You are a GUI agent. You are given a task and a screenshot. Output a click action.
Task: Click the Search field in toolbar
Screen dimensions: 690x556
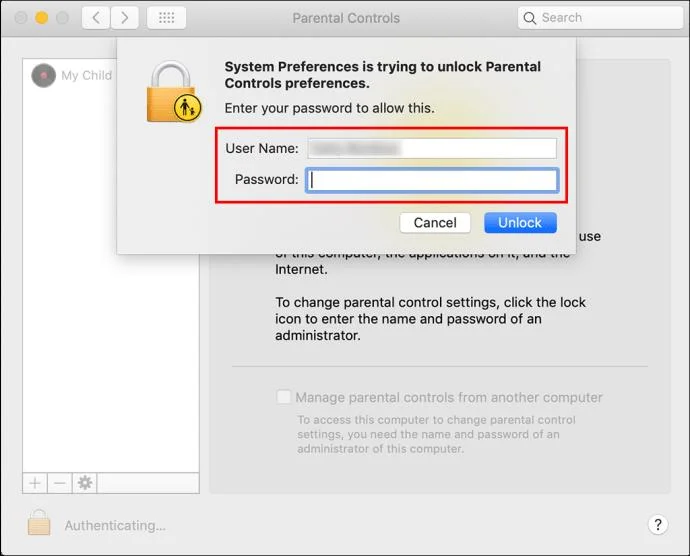pyautogui.click(x=600, y=18)
